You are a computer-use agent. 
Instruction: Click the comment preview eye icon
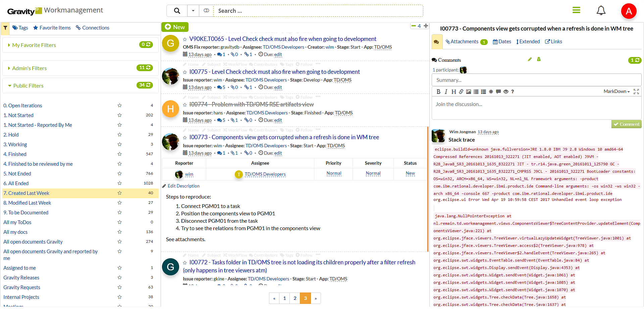click(506, 92)
